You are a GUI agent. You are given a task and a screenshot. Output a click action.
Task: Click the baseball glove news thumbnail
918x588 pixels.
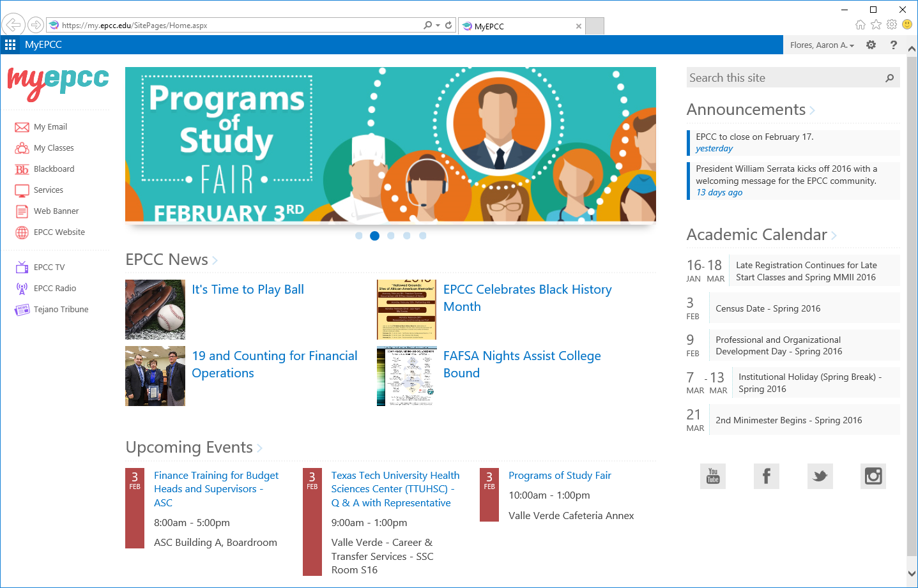coord(155,310)
